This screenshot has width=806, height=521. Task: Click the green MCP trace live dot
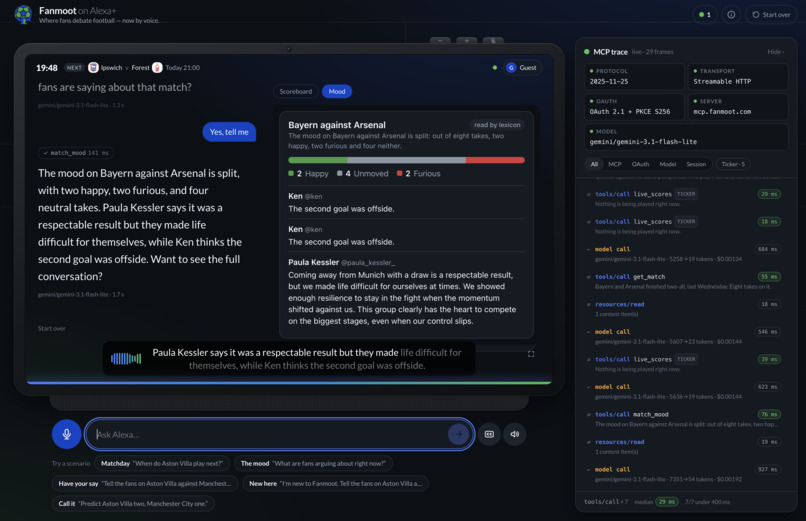pos(587,52)
